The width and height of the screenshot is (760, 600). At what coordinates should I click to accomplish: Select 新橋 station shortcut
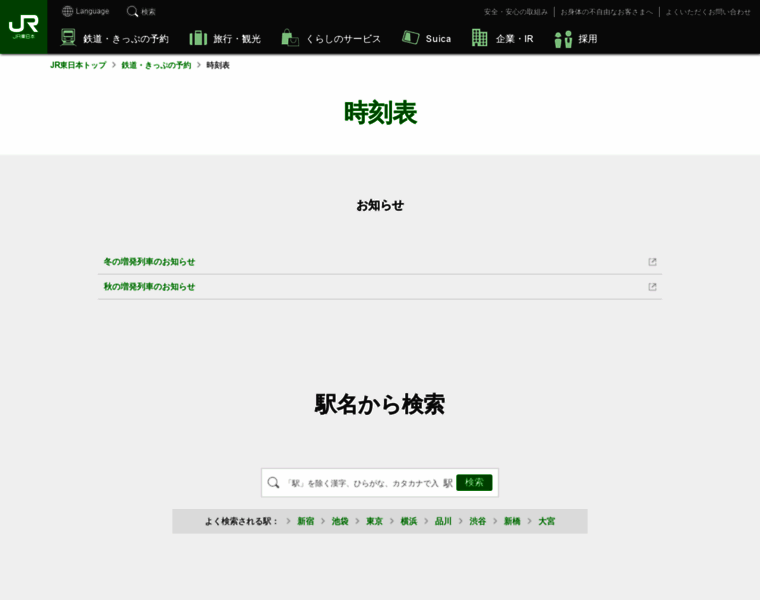[512, 521]
